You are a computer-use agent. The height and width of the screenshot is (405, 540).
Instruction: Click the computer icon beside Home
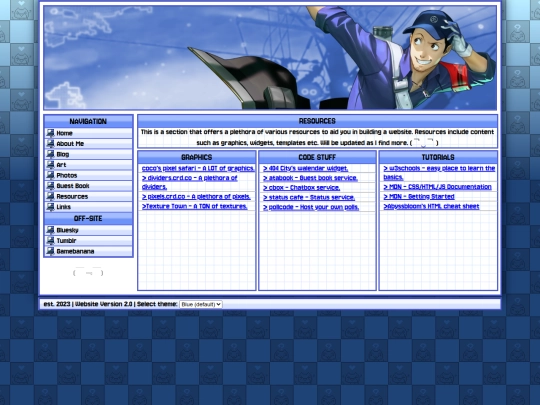point(50,133)
